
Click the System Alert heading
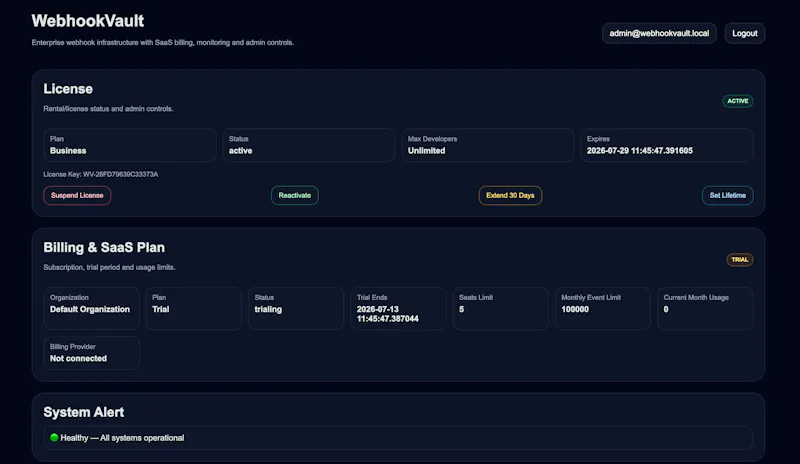click(x=84, y=412)
